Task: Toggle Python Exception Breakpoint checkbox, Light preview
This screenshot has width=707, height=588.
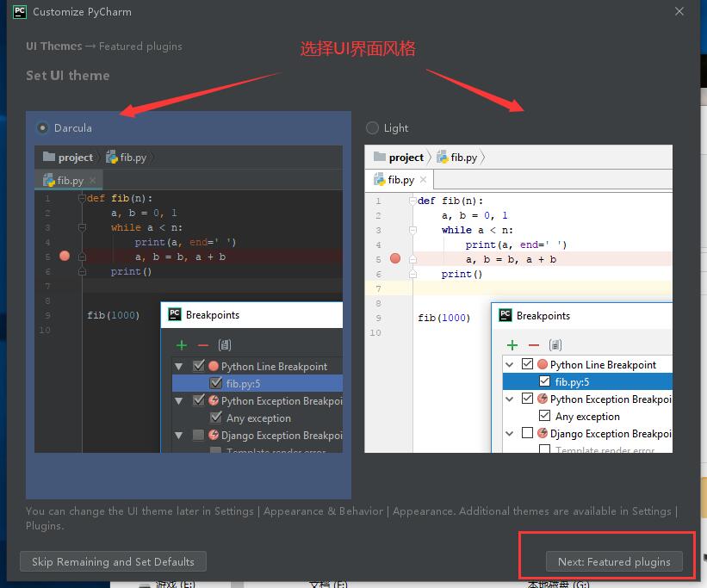Action: (527, 398)
